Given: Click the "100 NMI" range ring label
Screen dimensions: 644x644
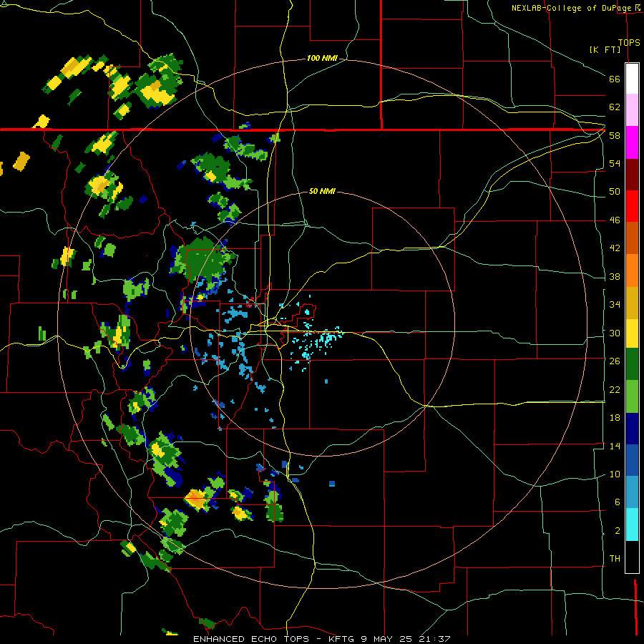Looking at the screenshot, I should [x=322, y=59].
